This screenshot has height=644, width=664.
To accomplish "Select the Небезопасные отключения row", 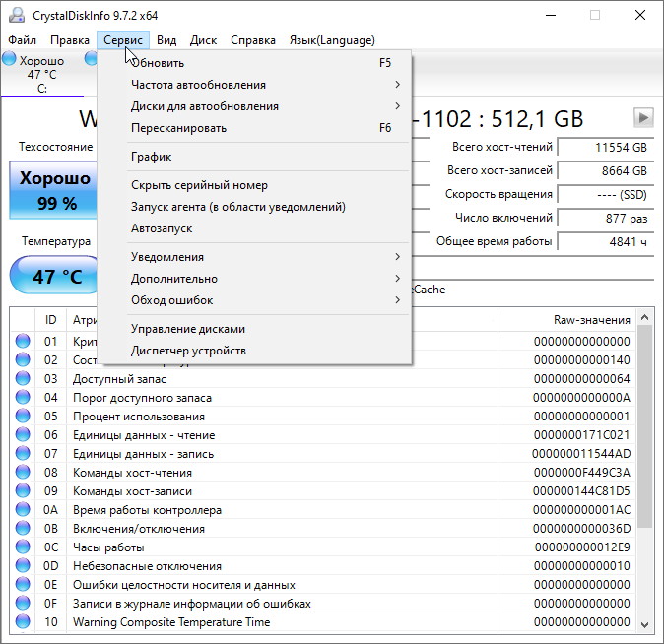I will tap(323, 565).
